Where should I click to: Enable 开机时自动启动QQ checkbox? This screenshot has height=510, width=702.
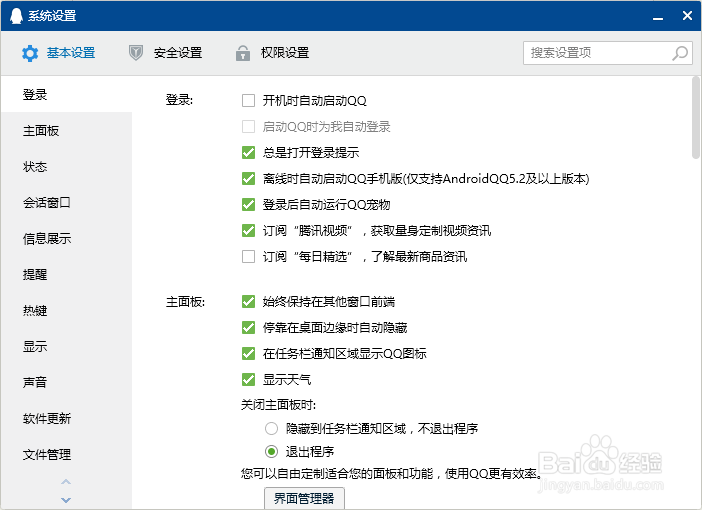(x=248, y=100)
